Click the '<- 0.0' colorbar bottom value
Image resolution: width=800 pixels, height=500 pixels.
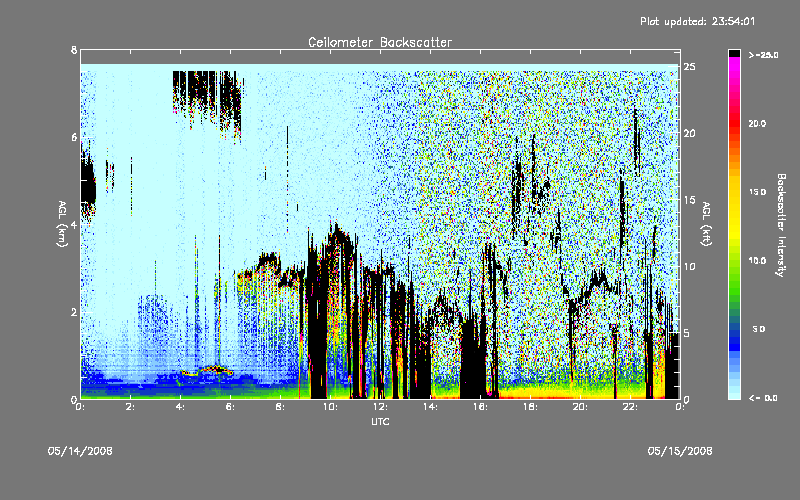pyautogui.click(x=764, y=398)
